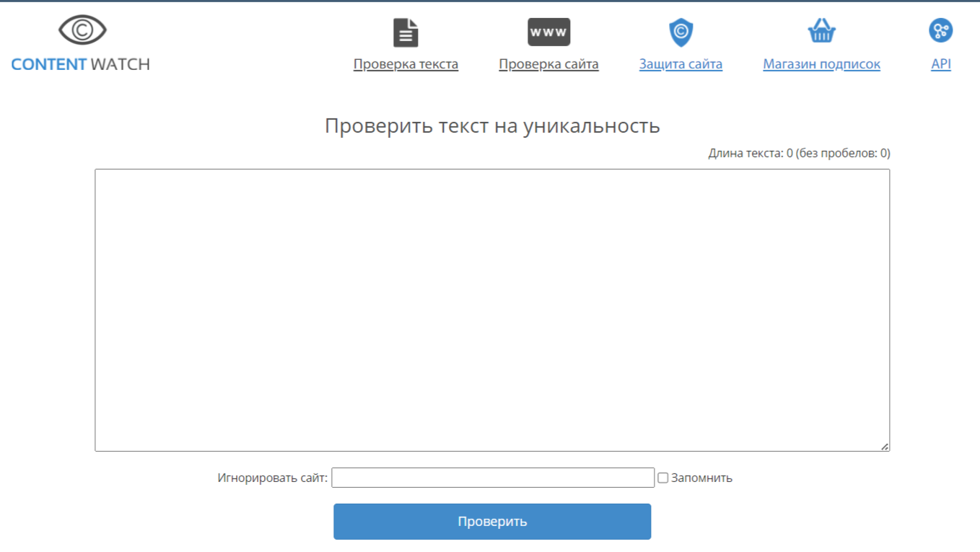The height and width of the screenshot is (552, 980).
Task: Click the textarea resize handle corner
Action: (885, 447)
